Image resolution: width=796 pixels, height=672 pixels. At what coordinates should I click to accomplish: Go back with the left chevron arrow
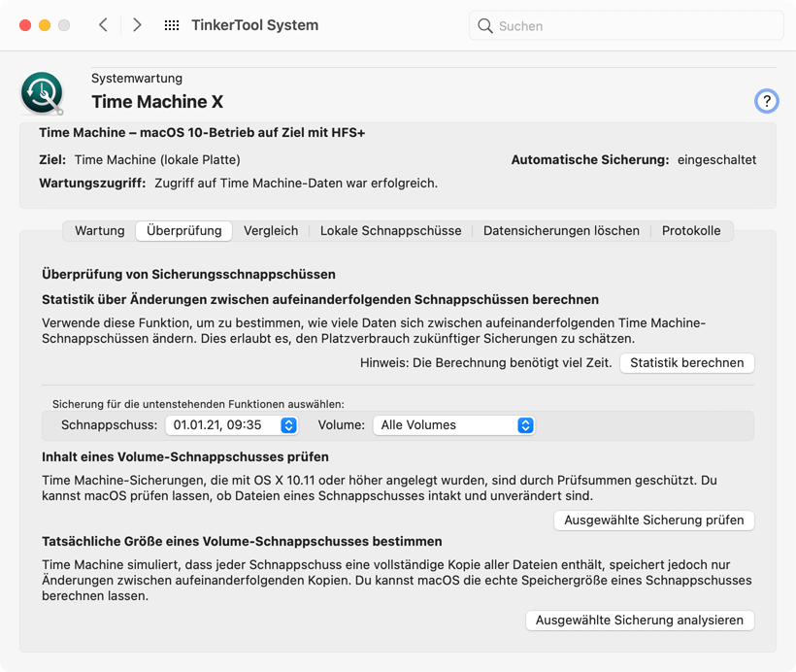(x=103, y=25)
